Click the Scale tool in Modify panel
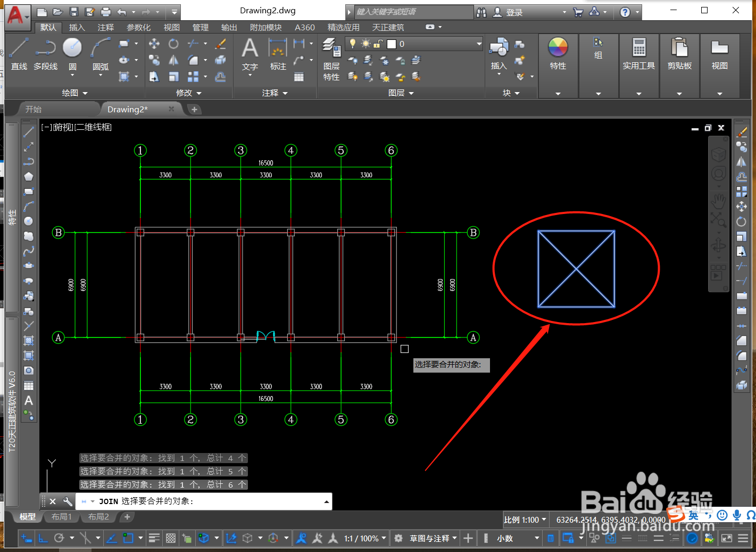This screenshot has width=756, height=552. (173, 77)
